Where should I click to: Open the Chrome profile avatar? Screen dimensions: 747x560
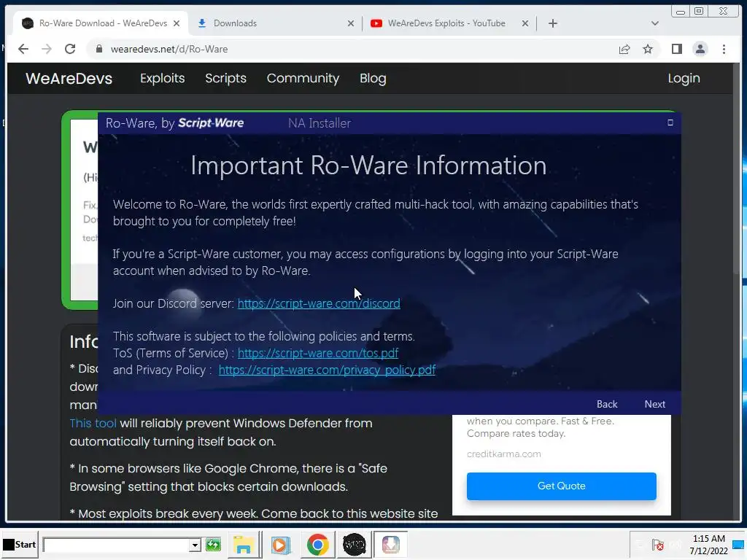tap(700, 49)
